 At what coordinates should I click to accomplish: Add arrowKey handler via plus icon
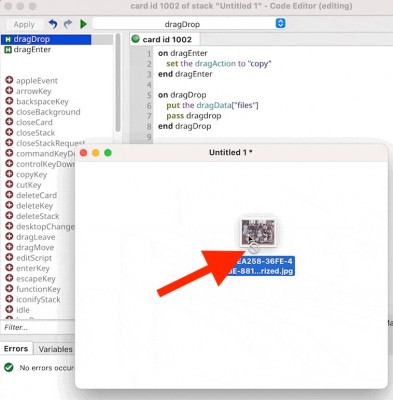[x=9, y=91]
